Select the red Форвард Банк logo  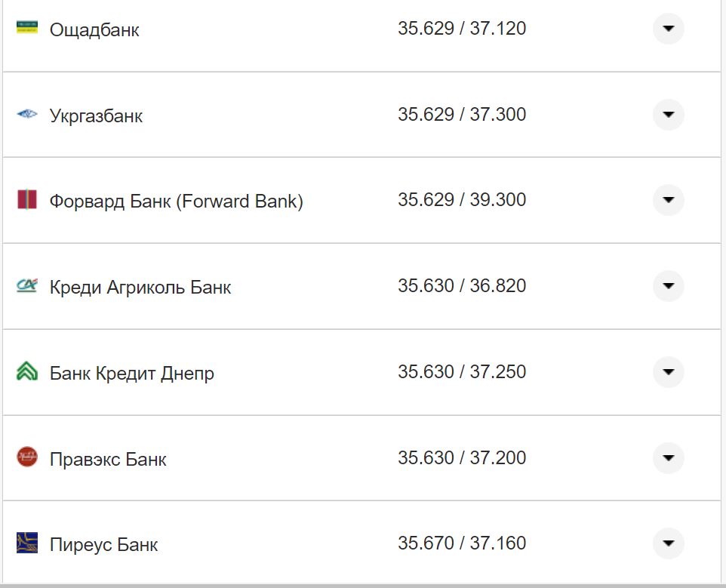(x=26, y=201)
